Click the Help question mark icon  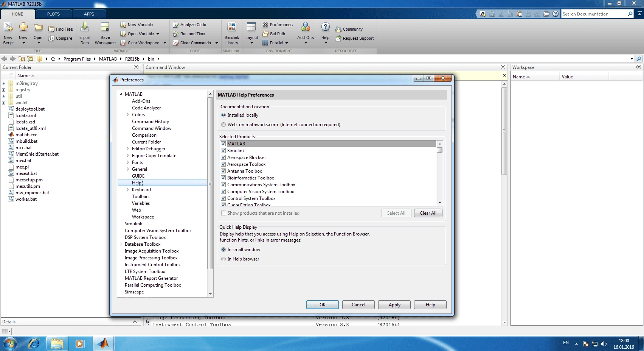coord(325,27)
